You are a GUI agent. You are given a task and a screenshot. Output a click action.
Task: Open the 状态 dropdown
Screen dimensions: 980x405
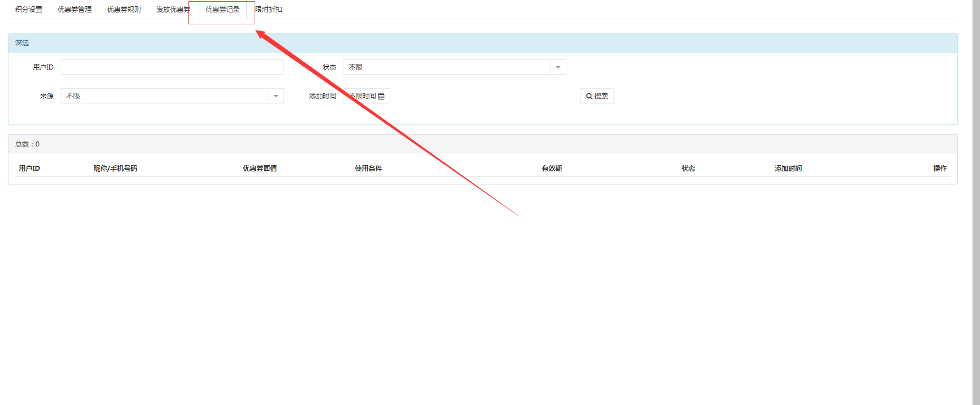(454, 67)
